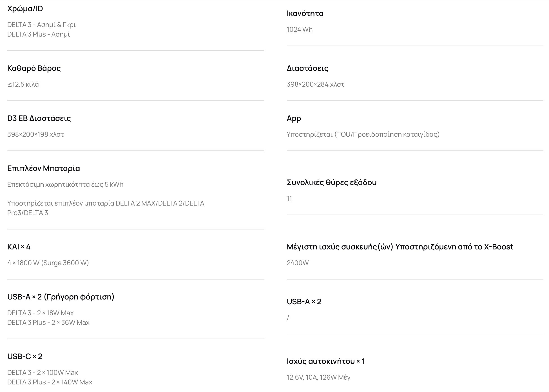Click the Καθαρό Βάρος heading
The width and height of the screenshot is (549, 392).
[x=34, y=68]
